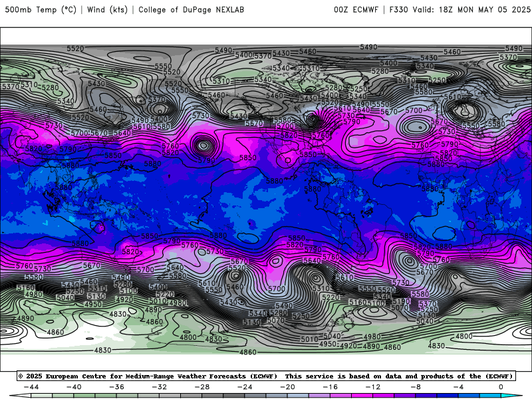This screenshot has height=399, width=532.
Task: Click the -28 color bar label
Action: pos(202,387)
